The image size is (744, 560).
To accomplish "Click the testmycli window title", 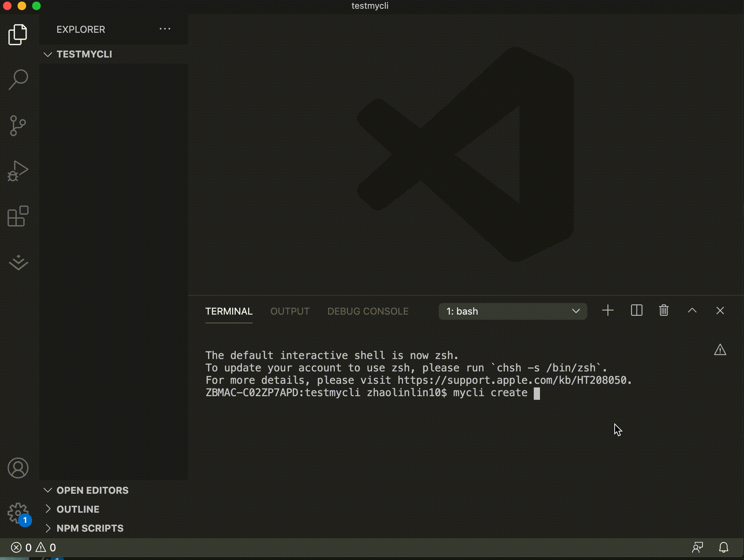I will [370, 6].
